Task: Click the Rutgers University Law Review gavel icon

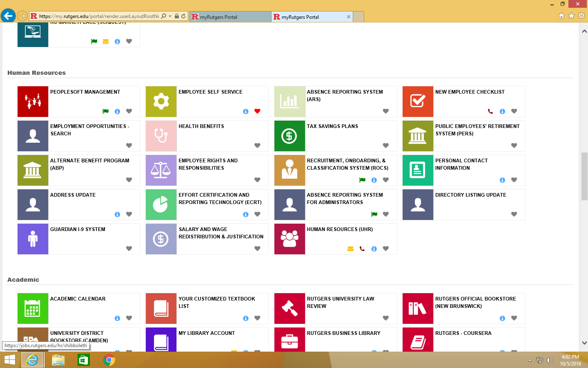Action: (290, 308)
